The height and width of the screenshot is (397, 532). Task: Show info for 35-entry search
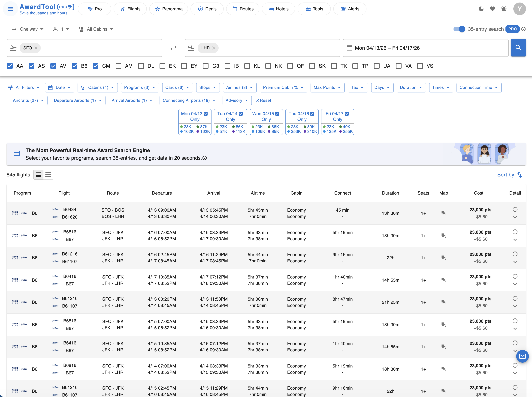click(523, 29)
